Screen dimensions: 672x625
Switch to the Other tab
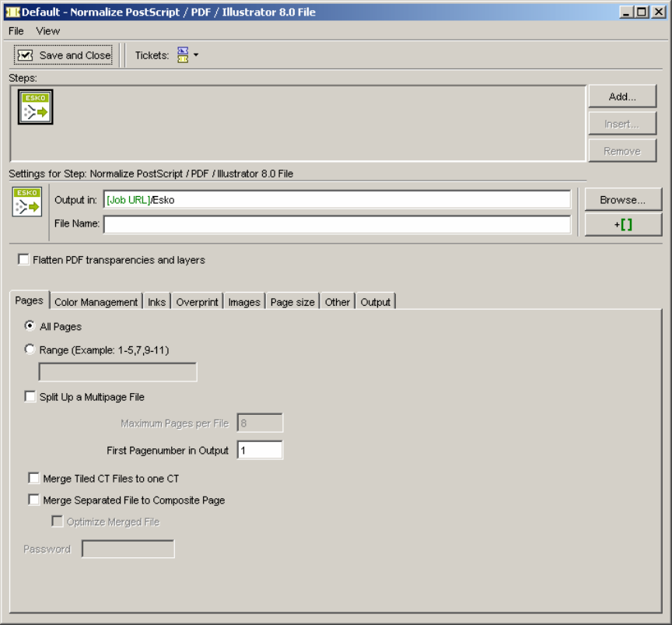[x=338, y=302]
